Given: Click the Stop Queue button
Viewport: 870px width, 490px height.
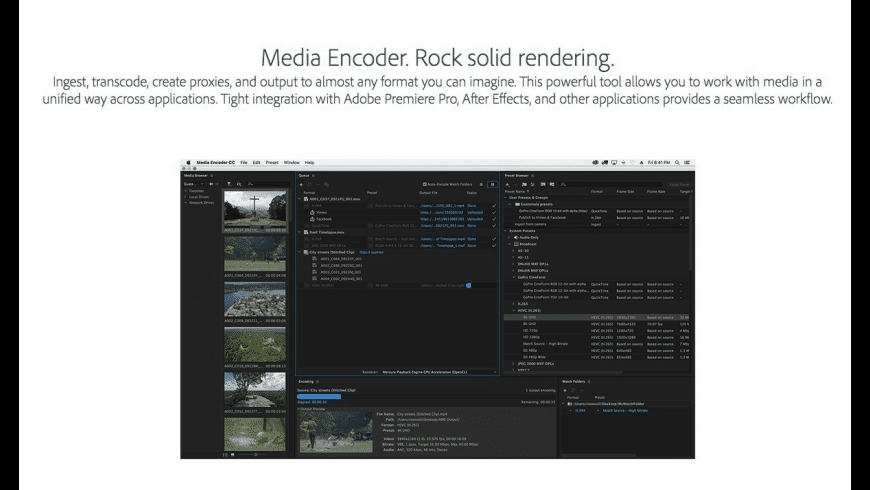Looking at the screenshot, I should (x=481, y=184).
